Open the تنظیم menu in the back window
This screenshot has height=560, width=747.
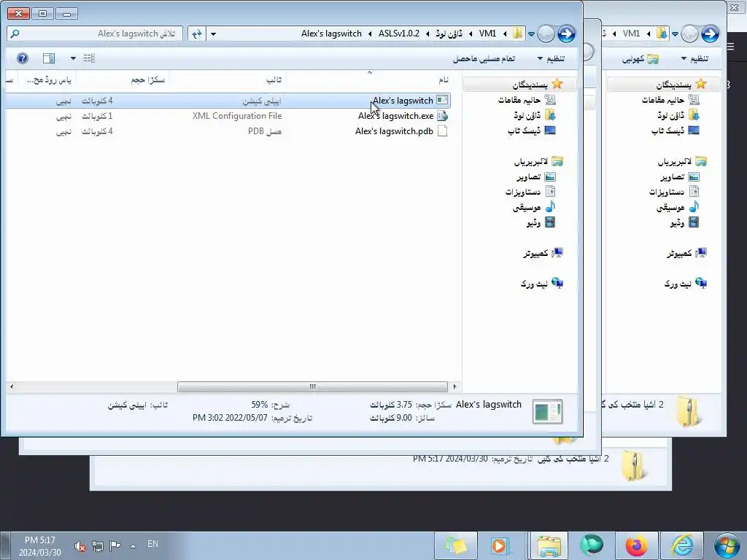coord(694,58)
